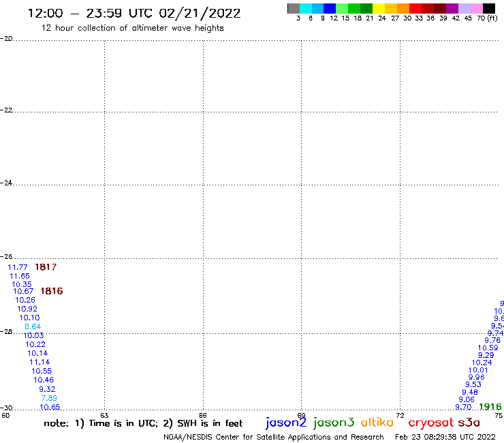
Task: Click the cryosat satellite legend label
Action: tap(430, 423)
